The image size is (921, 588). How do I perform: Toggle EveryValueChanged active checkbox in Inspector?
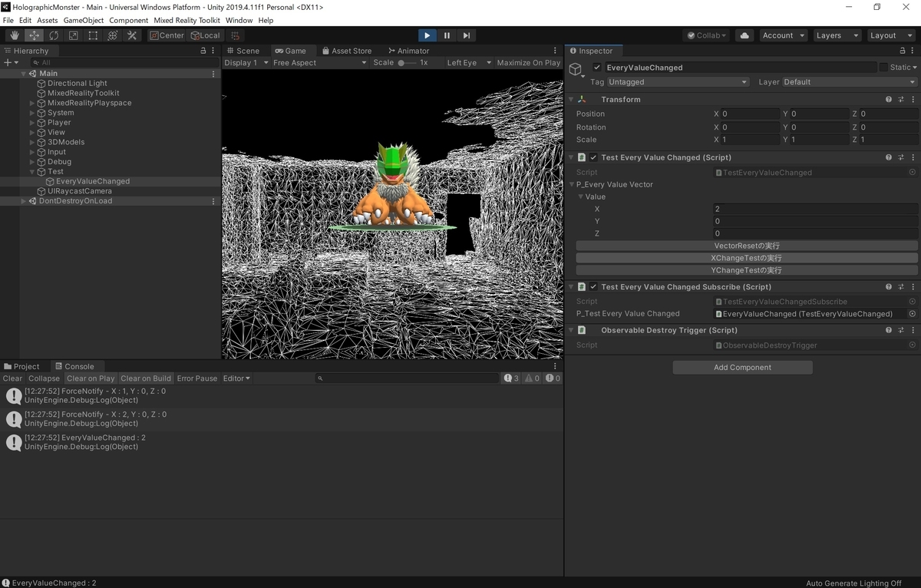597,68
